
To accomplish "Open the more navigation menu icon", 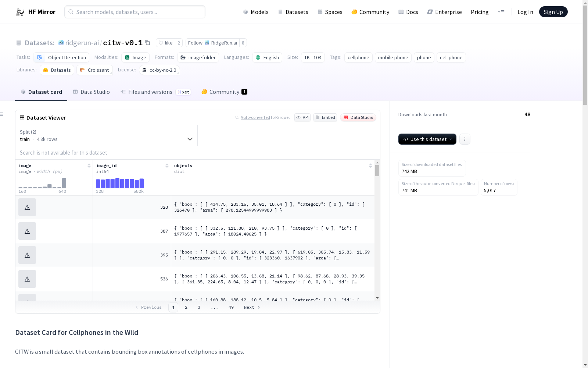I will point(501,12).
